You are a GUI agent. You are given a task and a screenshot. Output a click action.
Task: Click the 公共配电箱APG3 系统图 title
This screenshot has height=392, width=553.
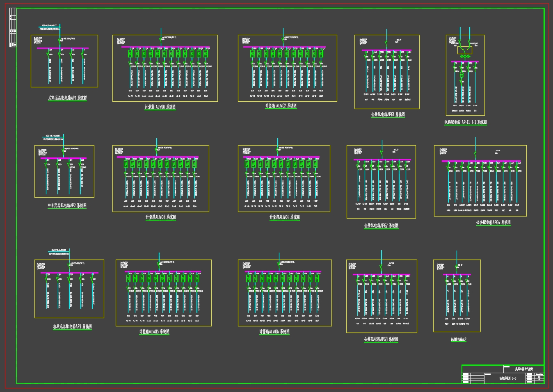pyautogui.click(x=381, y=340)
